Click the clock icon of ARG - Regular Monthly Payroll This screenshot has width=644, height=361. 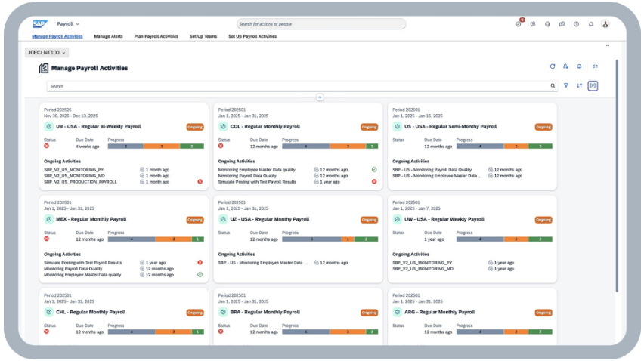pyautogui.click(x=397, y=312)
